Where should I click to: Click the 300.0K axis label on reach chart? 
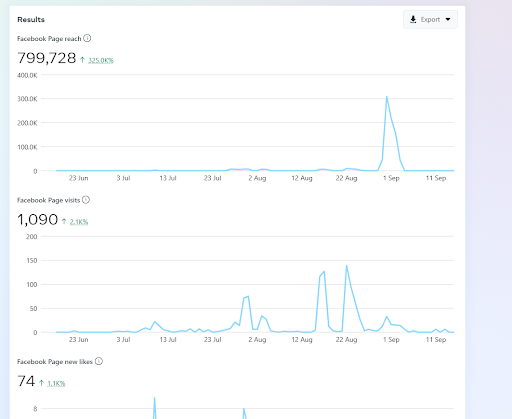tap(27, 99)
